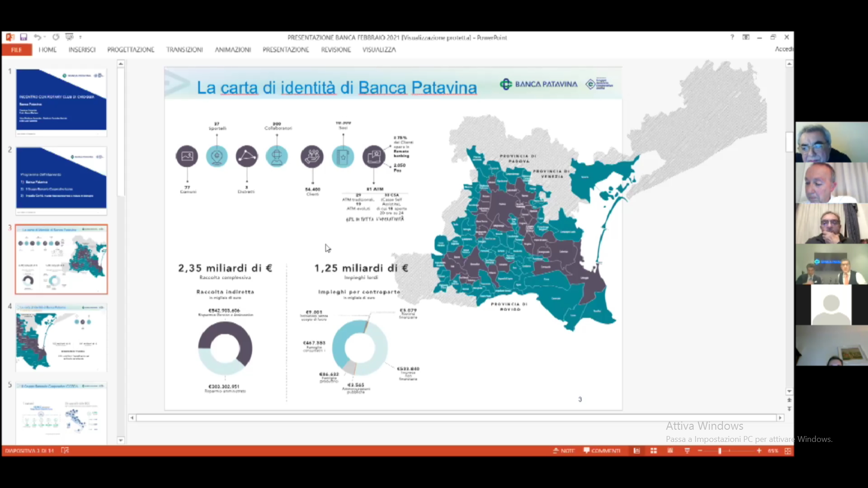The width and height of the screenshot is (868, 488).
Task: Click the zoom in plus button
Action: pyautogui.click(x=759, y=451)
